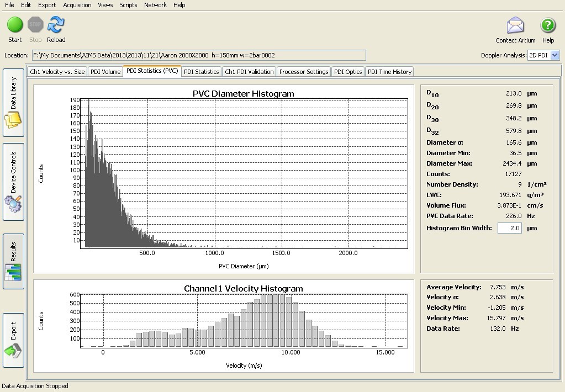Image resolution: width=565 pixels, height=392 pixels.
Task: Click the Histogram Bin Width input field
Action: [x=509, y=228]
